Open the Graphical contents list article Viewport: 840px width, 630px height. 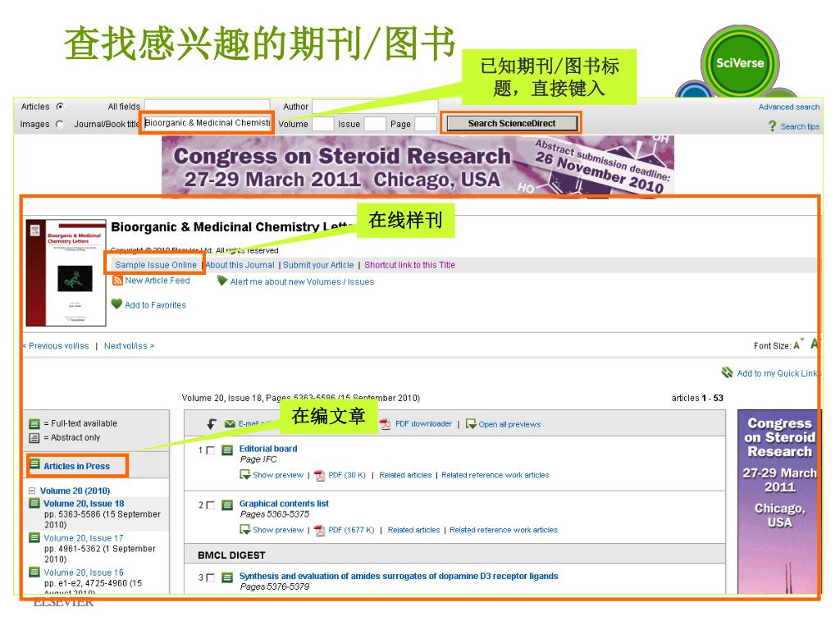pos(284,504)
